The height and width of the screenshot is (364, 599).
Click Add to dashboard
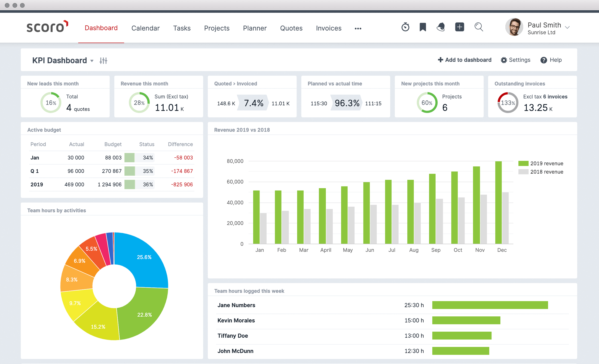465,60
